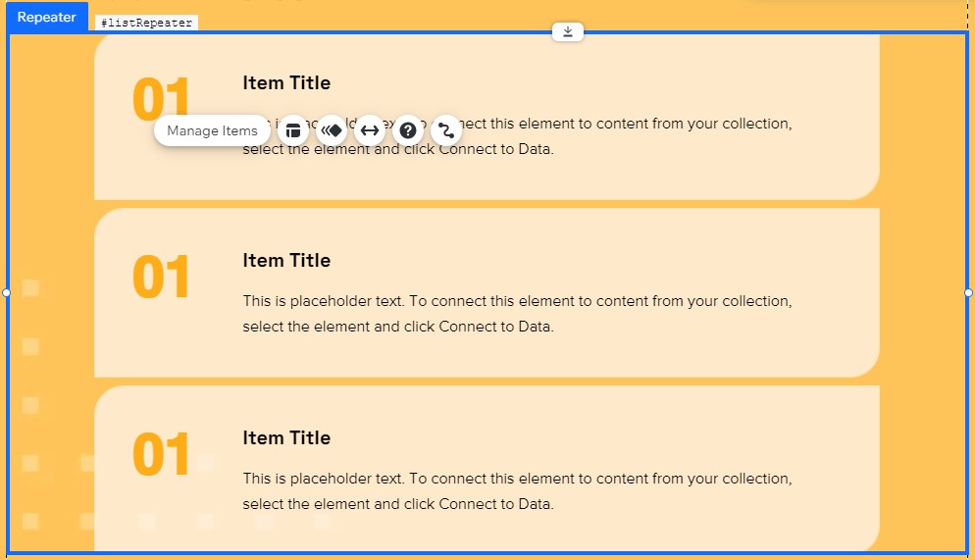Open the Animation icon in toolbar
This screenshot has height=560, width=975.
click(332, 130)
